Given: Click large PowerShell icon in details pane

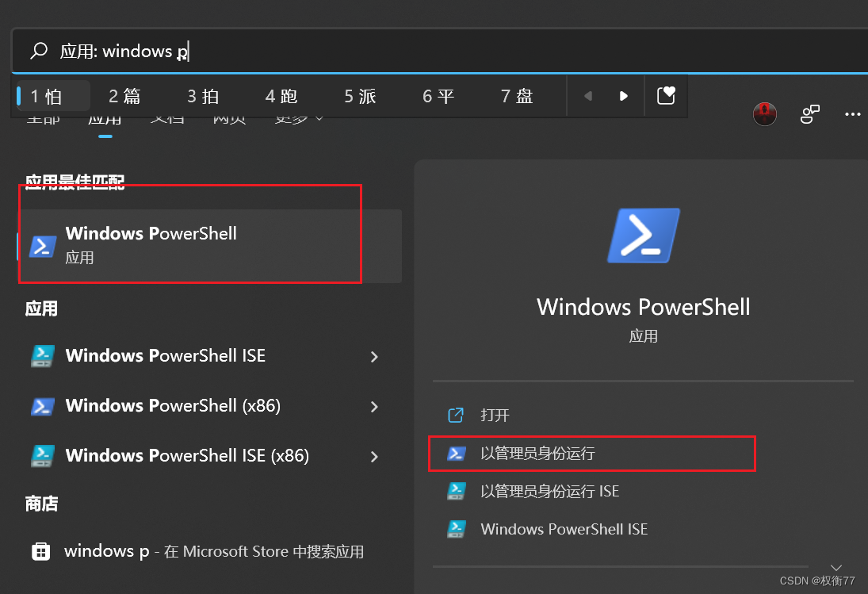Looking at the screenshot, I should (x=643, y=236).
